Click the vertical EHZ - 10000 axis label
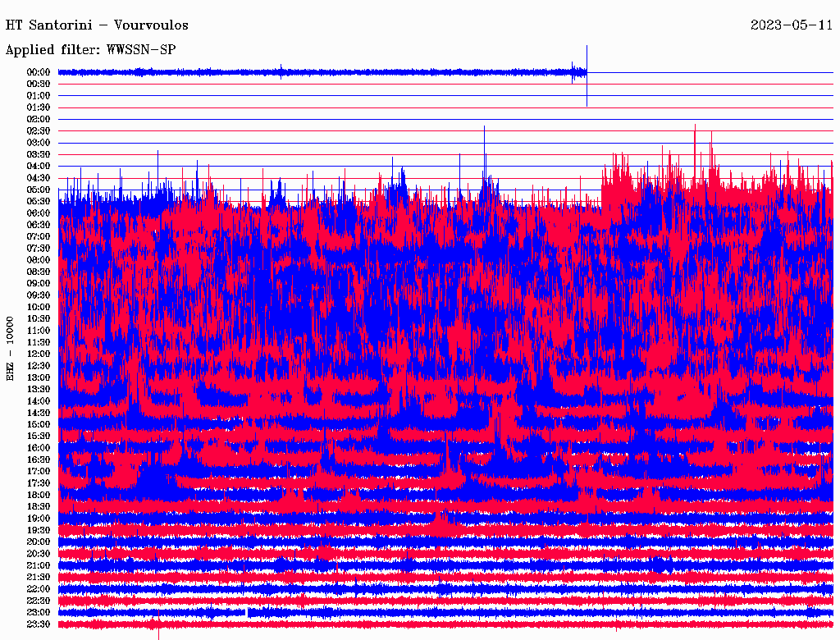Screen dimensions: 840x640 coord(11,347)
